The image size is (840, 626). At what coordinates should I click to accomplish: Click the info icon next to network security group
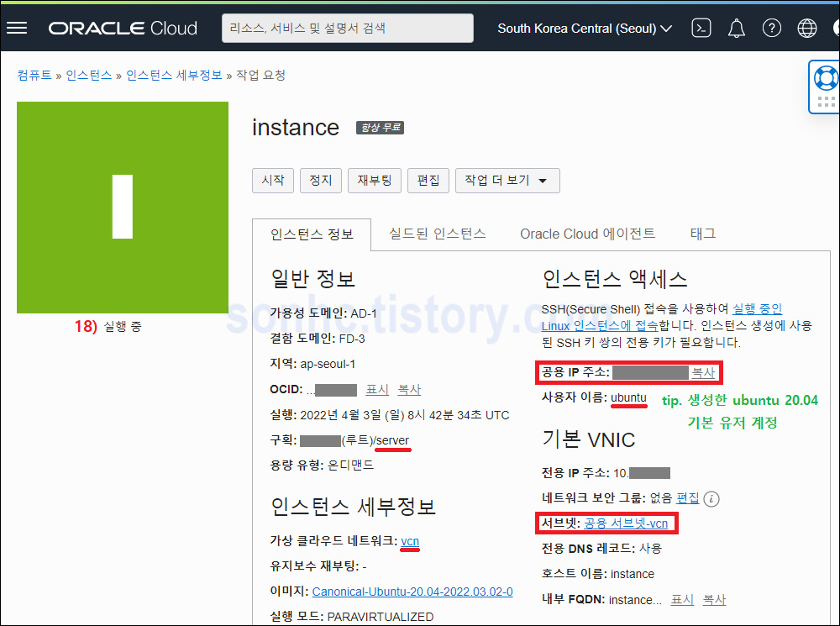(x=711, y=499)
